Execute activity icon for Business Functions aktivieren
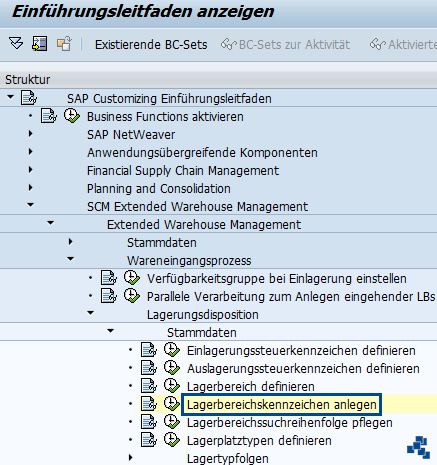The image size is (437, 465). 72,116
